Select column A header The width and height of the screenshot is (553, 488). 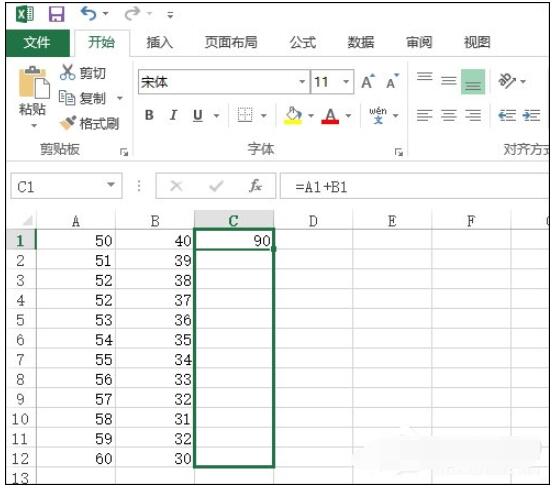click(x=76, y=220)
